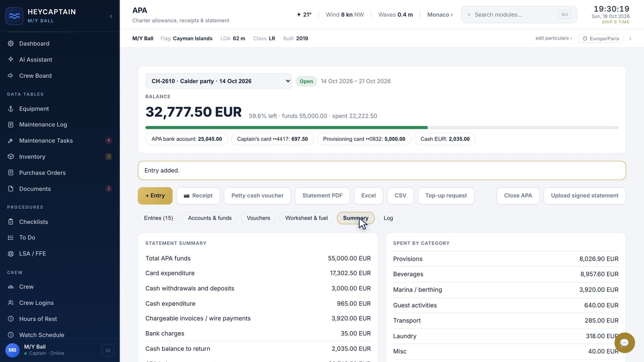Click the Crew Board megaphone icon
This screenshot has width=644, height=362.
coord(11,76)
